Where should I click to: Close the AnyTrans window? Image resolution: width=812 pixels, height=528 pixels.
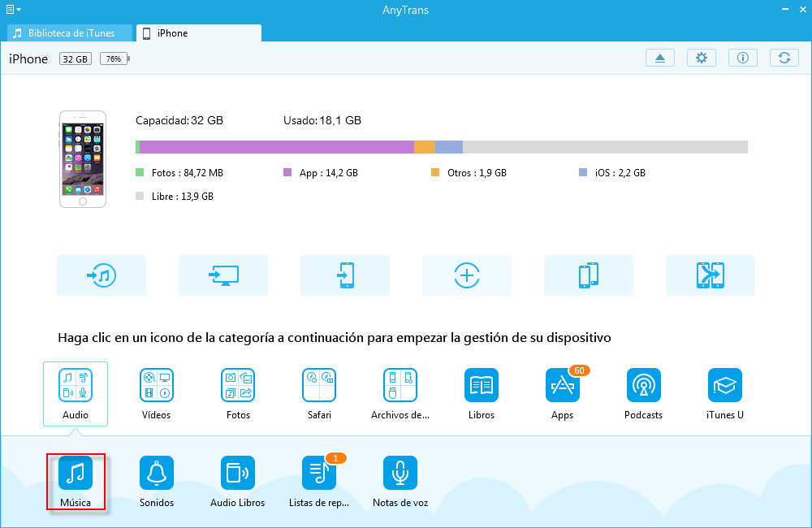tap(802, 9)
